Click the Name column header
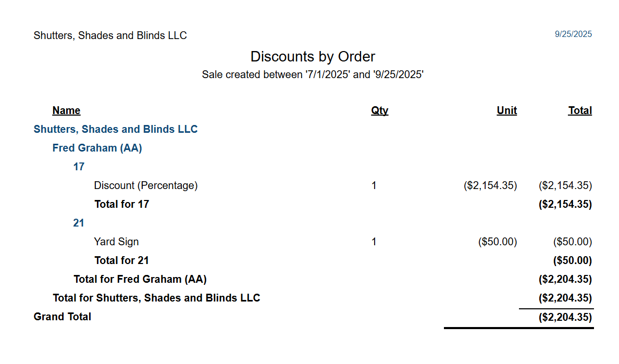The width and height of the screenshot is (619, 364). (x=66, y=110)
